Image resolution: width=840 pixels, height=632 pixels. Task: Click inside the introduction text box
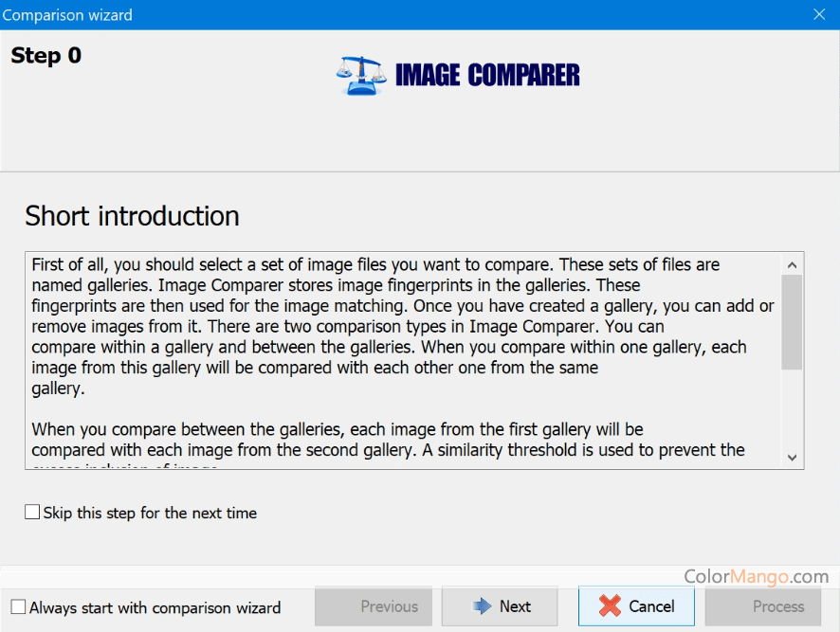(398, 398)
